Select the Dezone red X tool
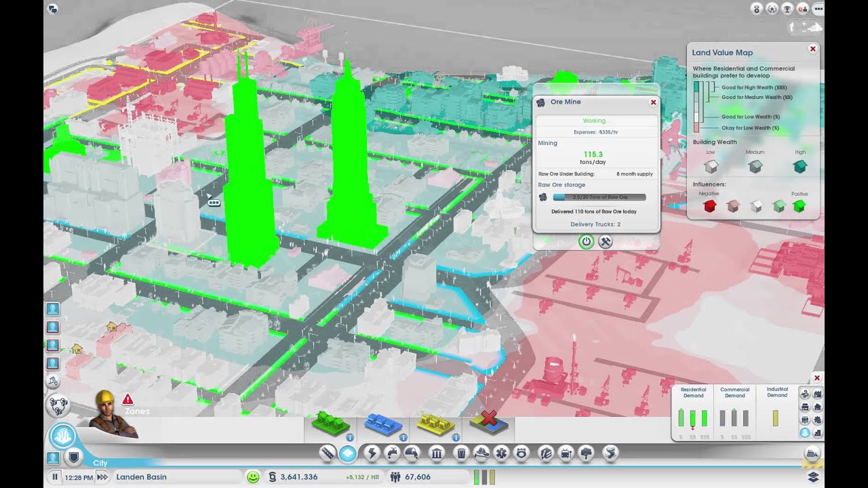Screen dimensions: 868x488 coord(490,422)
